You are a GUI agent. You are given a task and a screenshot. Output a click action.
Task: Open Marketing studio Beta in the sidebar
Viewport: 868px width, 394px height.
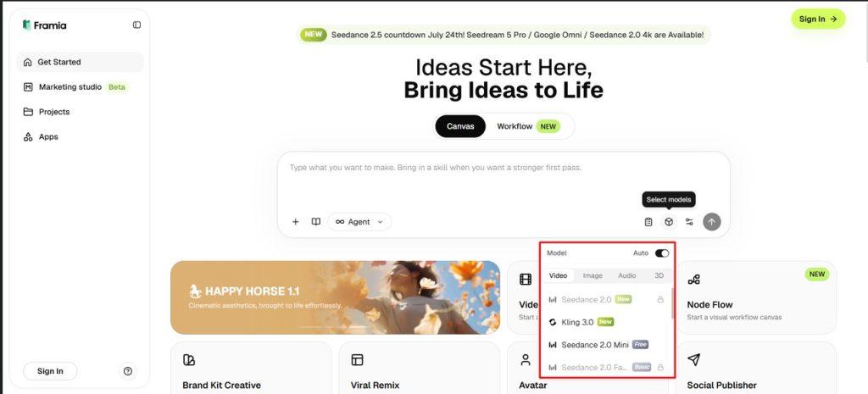[80, 87]
